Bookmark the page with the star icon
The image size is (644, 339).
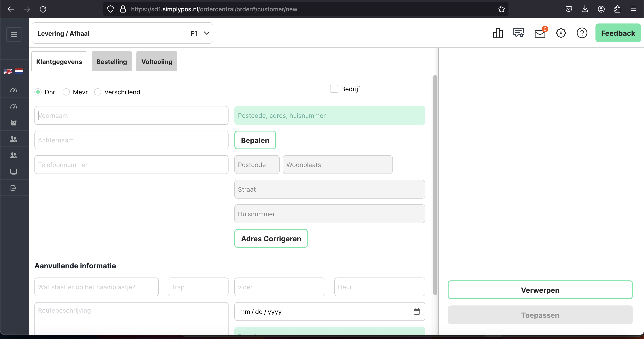pyautogui.click(x=501, y=9)
